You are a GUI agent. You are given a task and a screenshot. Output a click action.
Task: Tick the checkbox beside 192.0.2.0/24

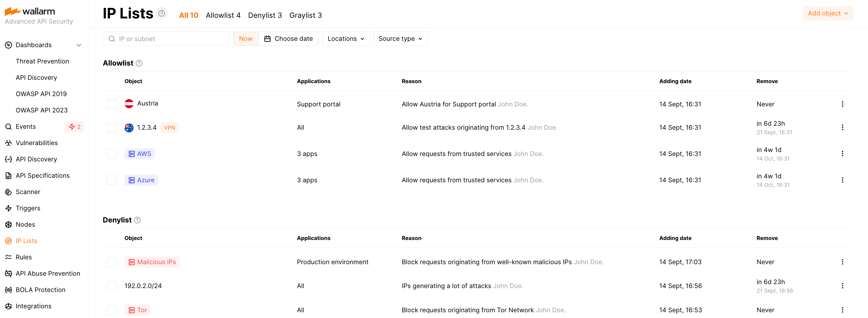click(x=112, y=286)
